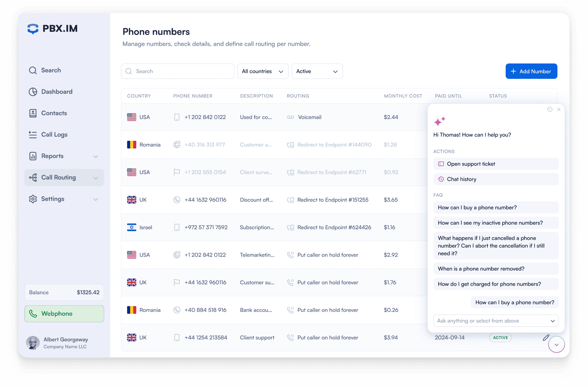The height and width of the screenshot is (388, 588).
Task: Select Reports in the sidebar
Action: pyautogui.click(x=52, y=156)
